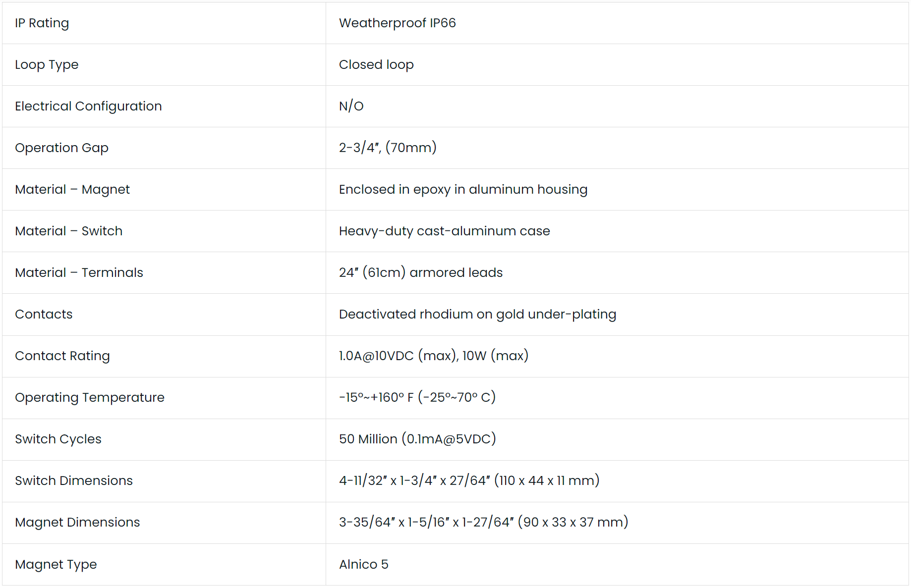Image resolution: width=911 pixels, height=588 pixels.
Task: Click the Heavy-duty cast-aluminum case value
Action: (x=444, y=231)
